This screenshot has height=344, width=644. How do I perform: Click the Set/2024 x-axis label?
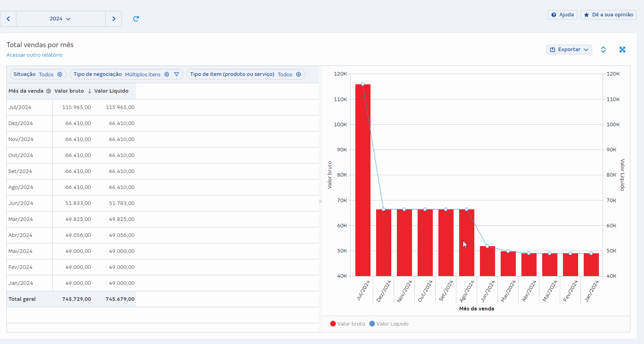[446, 291]
